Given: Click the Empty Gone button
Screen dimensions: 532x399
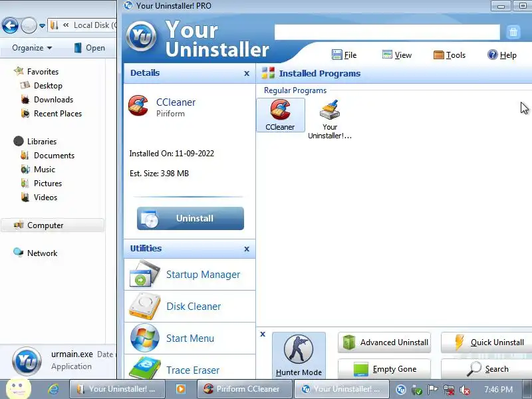Looking at the screenshot, I should coord(384,369).
